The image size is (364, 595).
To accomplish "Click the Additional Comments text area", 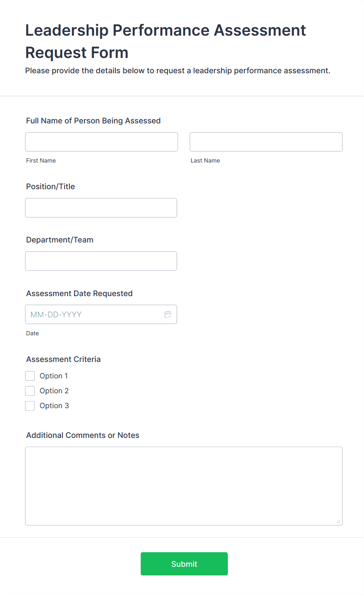I will [184, 486].
